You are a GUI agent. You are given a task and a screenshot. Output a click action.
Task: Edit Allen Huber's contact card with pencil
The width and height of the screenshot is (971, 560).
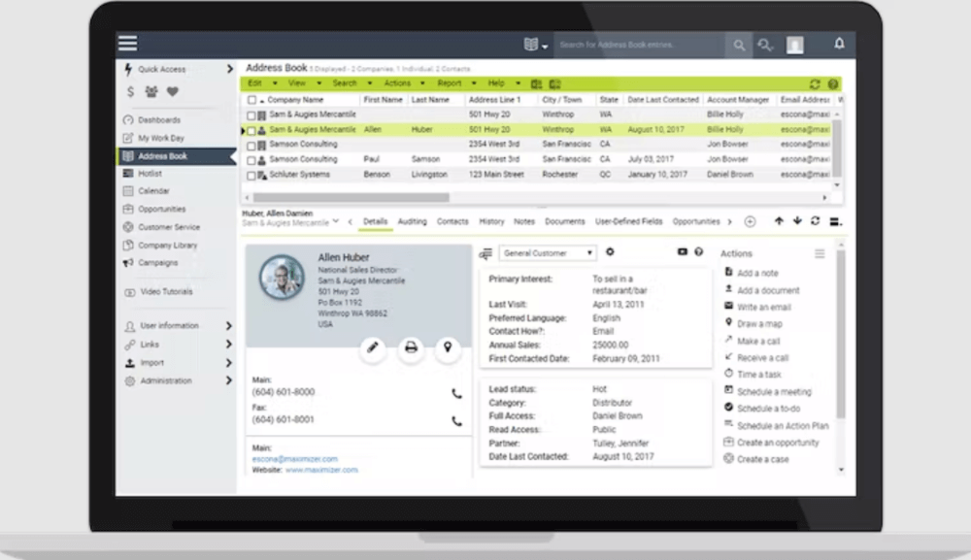click(373, 347)
